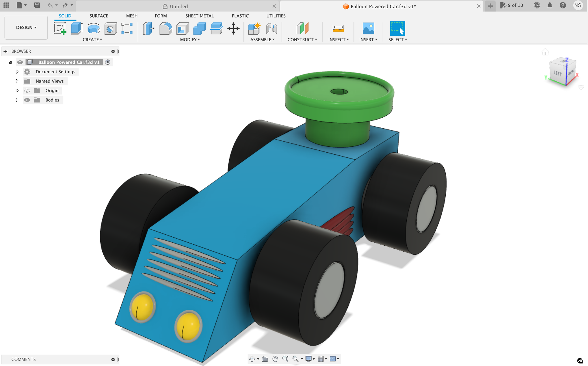
Task: Click the Pan tool at the bottom
Action: [275, 359]
